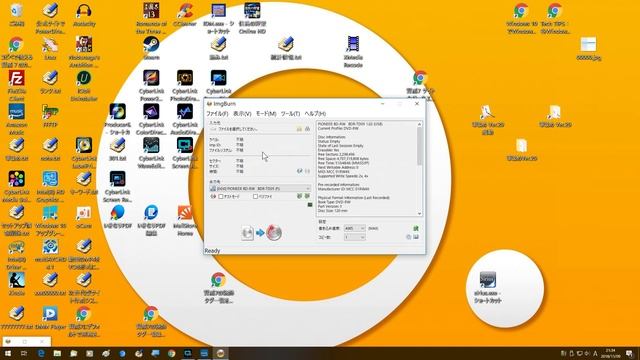Image resolution: width=640 pixels, height=360 pixels.
Task: Select the Windows 10 Chrome shortcut top right
Action: click(522, 18)
